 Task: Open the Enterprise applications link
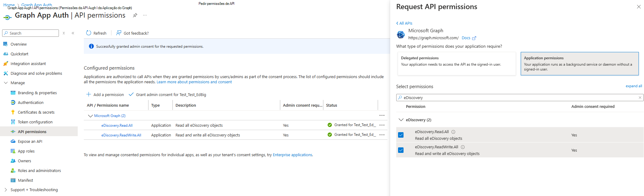click(x=292, y=155)
